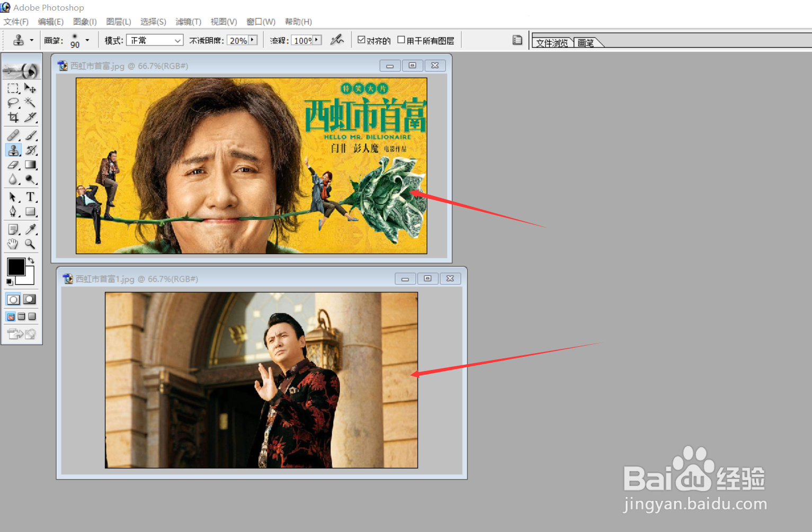The width and height of the screenshot is (812, 532).
Task: Toggle the palettes panel icon in options bar
Action: click(517, 40)
